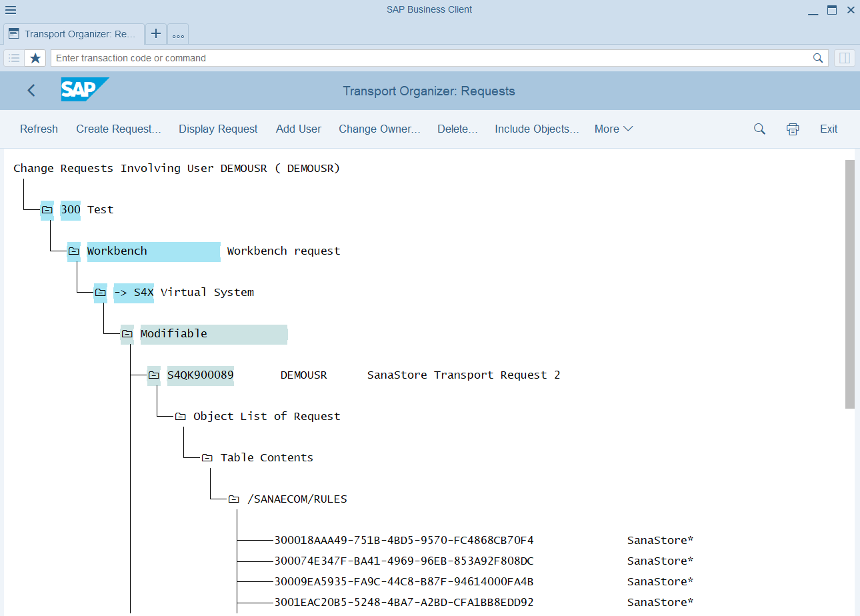
Task: Go back with the left chevron
Action: pyautogui.click(x=31, y=91)
